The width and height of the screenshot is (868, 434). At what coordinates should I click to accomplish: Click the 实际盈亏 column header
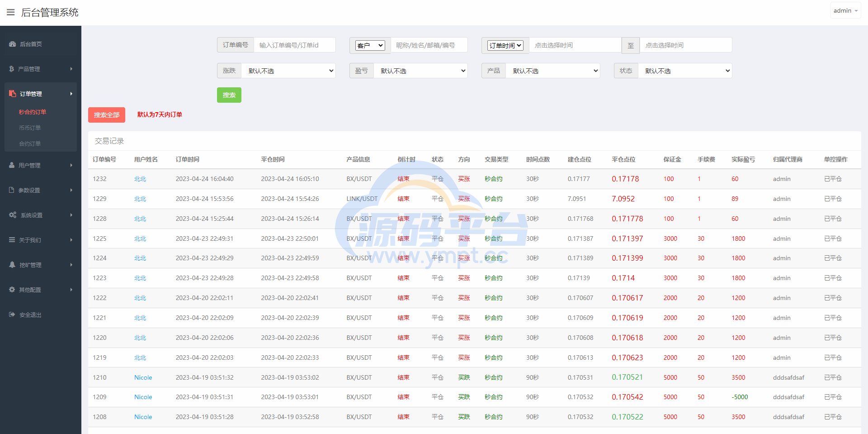pos(743,159)
